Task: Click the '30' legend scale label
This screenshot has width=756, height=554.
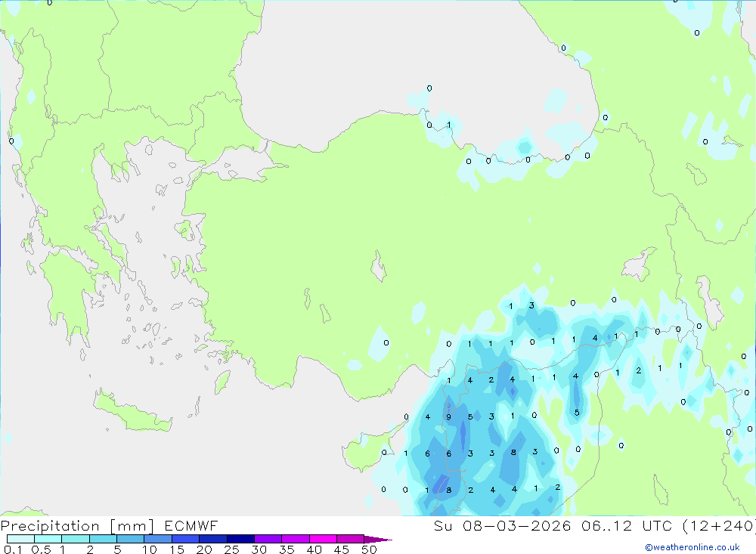Action: coord(259,549)
